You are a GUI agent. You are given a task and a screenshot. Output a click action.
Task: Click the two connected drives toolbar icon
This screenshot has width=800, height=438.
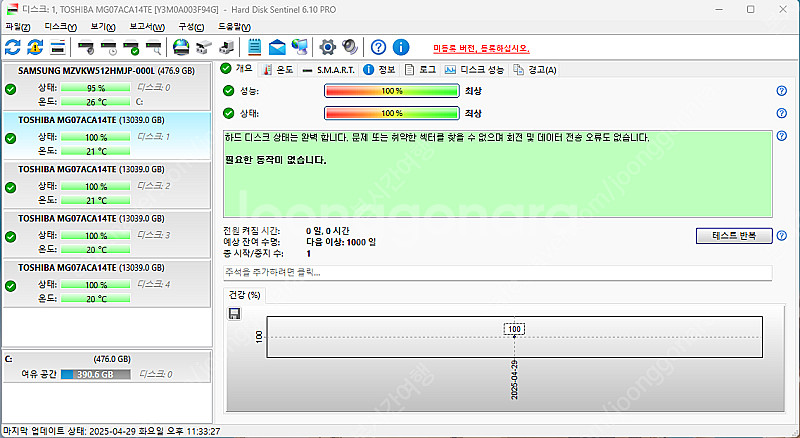pos(204,47)
